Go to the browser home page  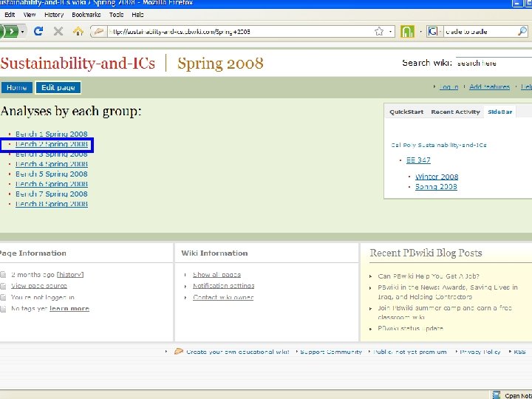[x=78, y=32]
